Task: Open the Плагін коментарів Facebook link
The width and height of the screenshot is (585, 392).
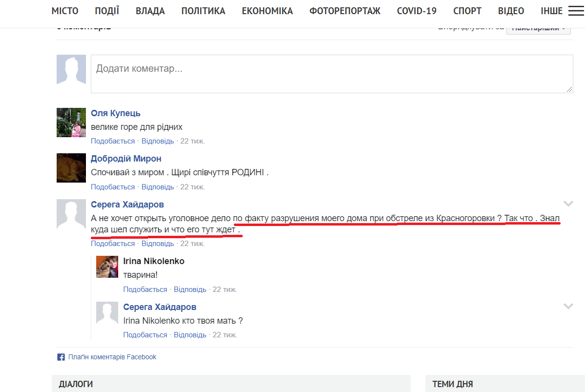Action: (112, 357)
